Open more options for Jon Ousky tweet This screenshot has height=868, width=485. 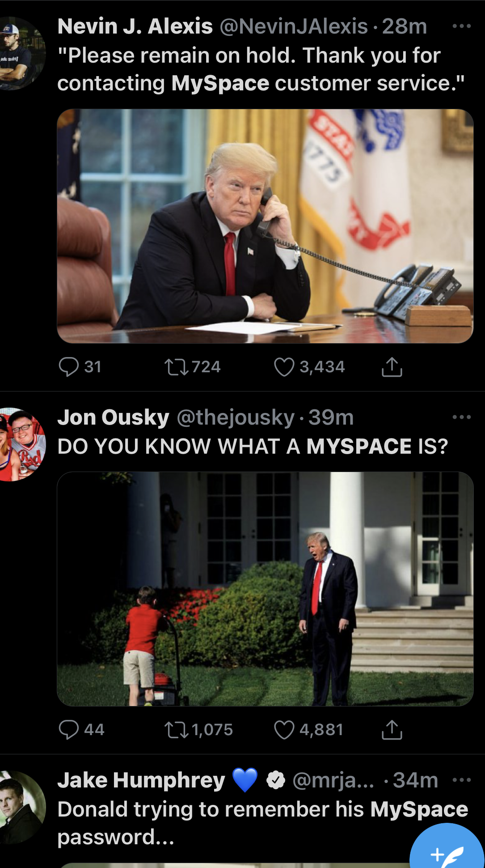coord(461,417)
